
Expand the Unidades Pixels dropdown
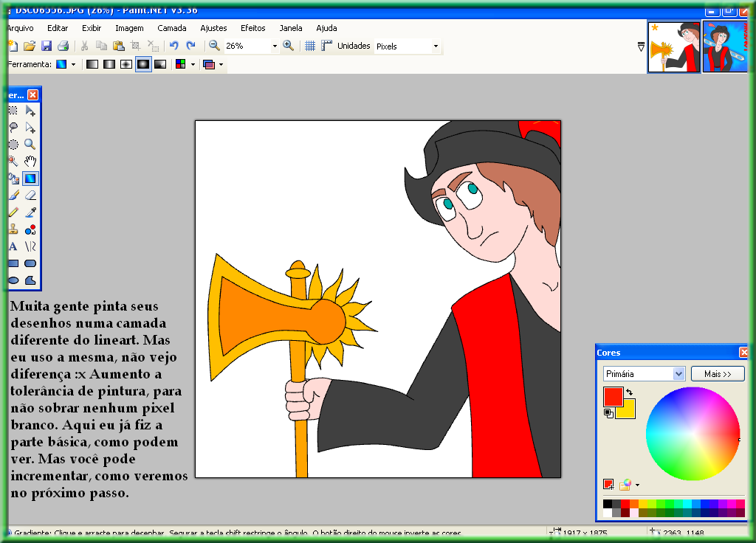(x=436, y=46)
